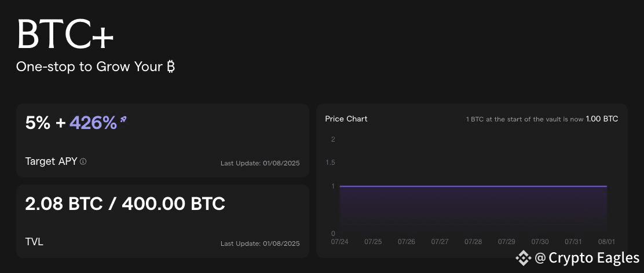This screenshot has height=273, width=644.
Task: Click the 1.00 BTC current value text
Action: point(602,119)
